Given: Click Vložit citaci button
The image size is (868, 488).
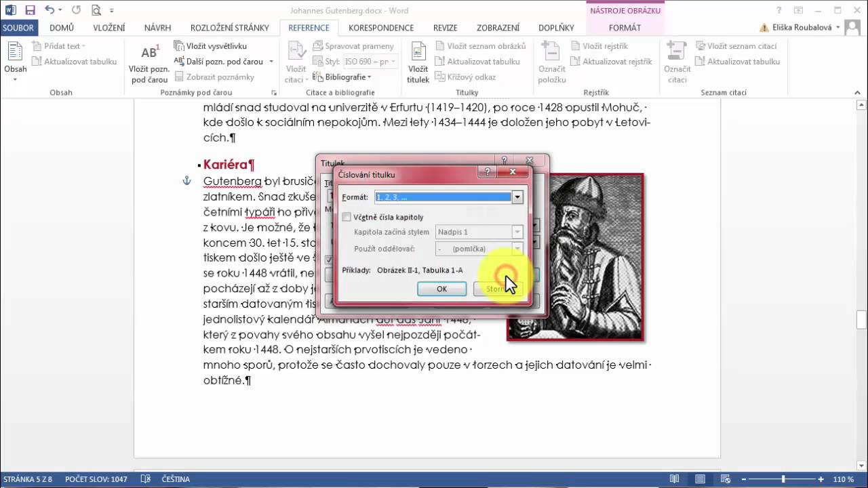Looking at the screenshot, I should pyautogui.click(x=296, y=62).
